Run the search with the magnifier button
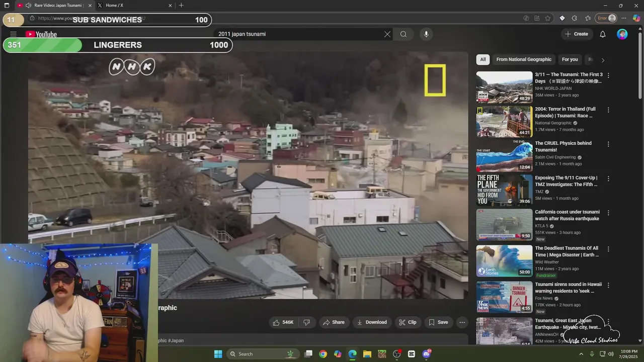The width and height of the screenshot is (644, 362). (404, 34)
